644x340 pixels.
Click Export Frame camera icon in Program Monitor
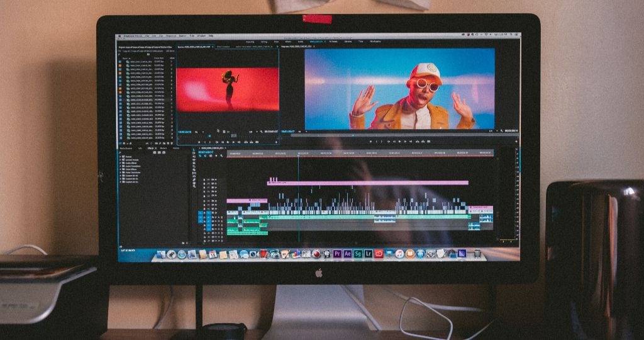pos(429,142)
